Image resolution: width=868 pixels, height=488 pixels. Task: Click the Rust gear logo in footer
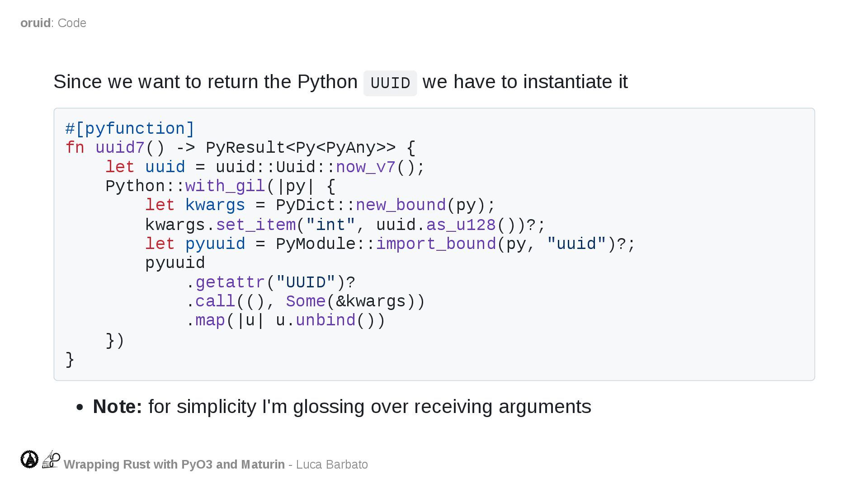(29, 459)
